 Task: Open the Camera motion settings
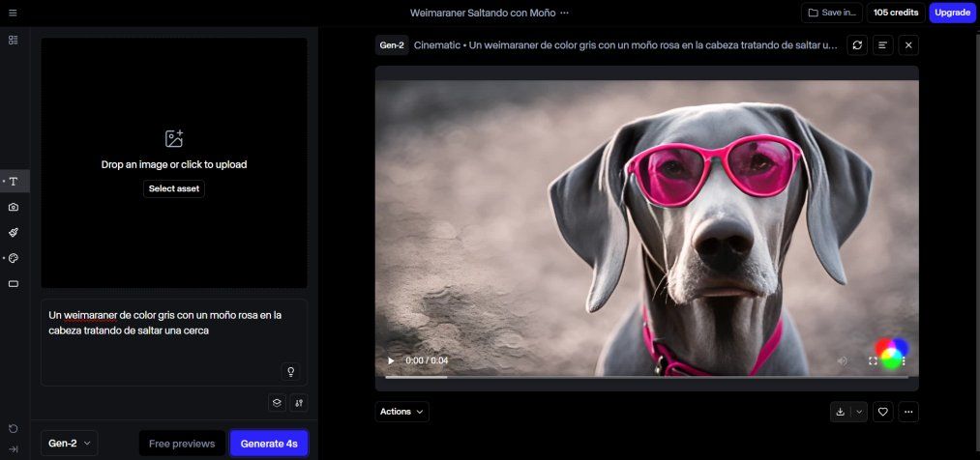coord(14,207)
